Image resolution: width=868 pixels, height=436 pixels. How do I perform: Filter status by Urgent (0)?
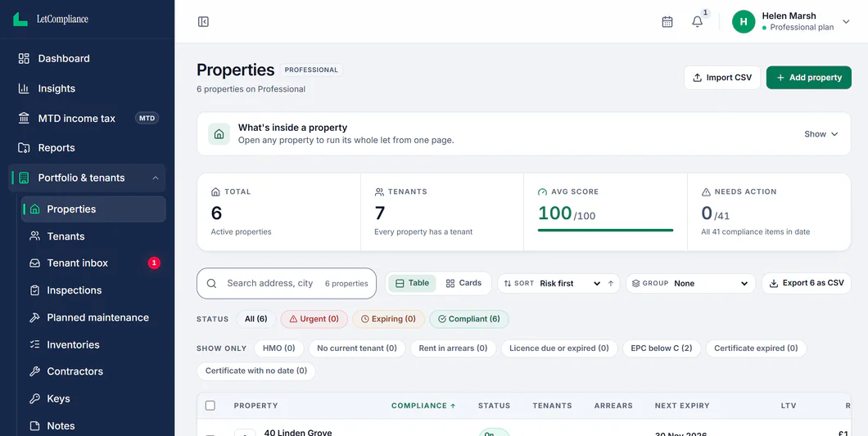click(314, 319)
